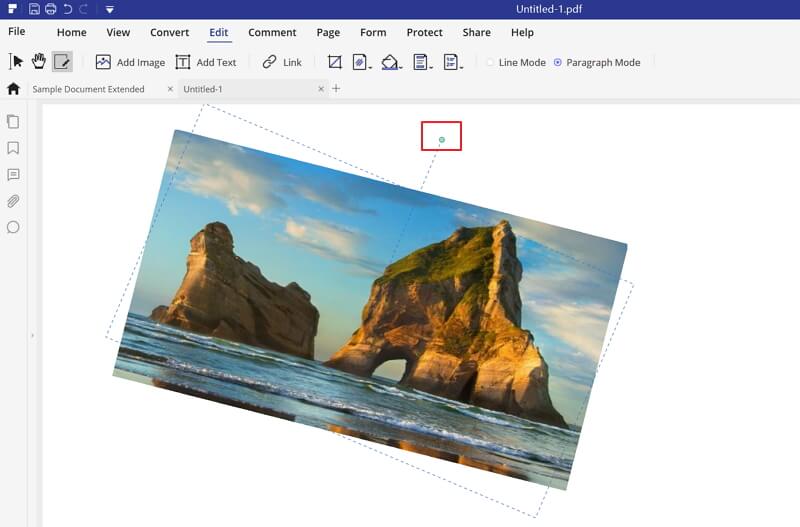Open the Search panel
800x527 pixels.
tap(13, 227)
